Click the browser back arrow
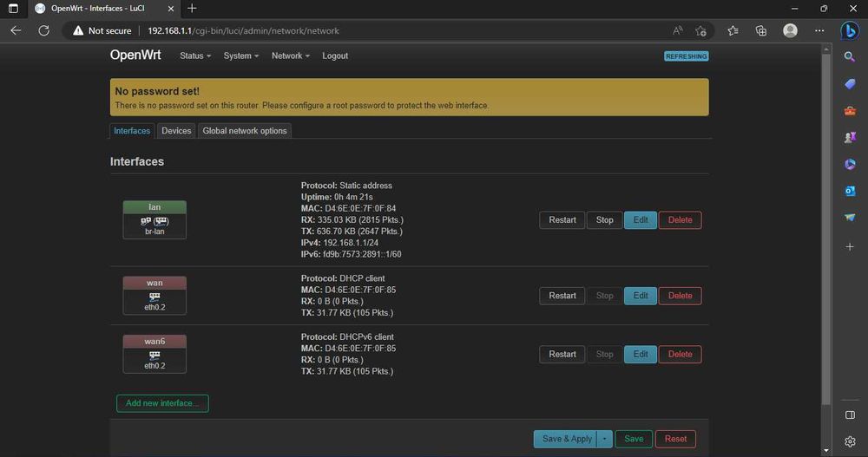This screenshot has width=868, height=457. [16, 30]
